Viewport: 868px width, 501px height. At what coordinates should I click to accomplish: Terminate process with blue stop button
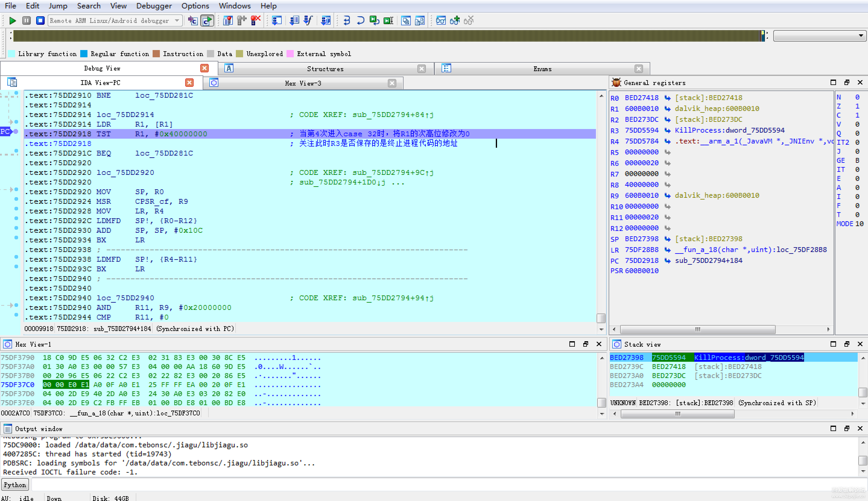40,20
